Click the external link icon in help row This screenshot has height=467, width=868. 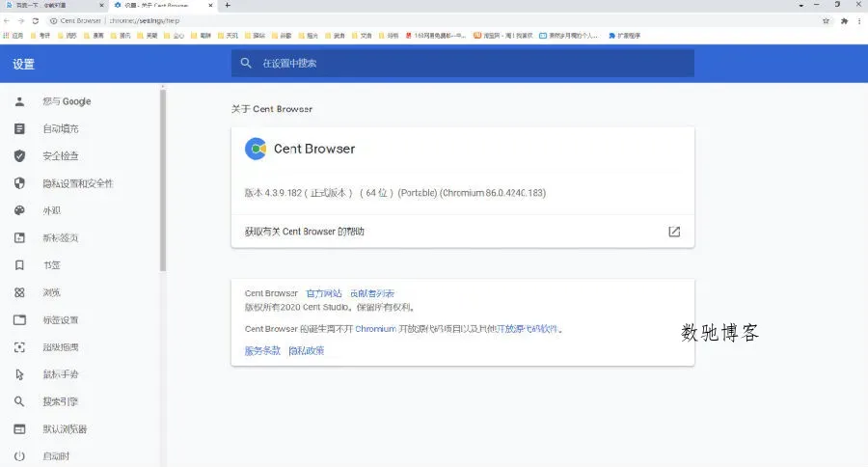point(674,232)
